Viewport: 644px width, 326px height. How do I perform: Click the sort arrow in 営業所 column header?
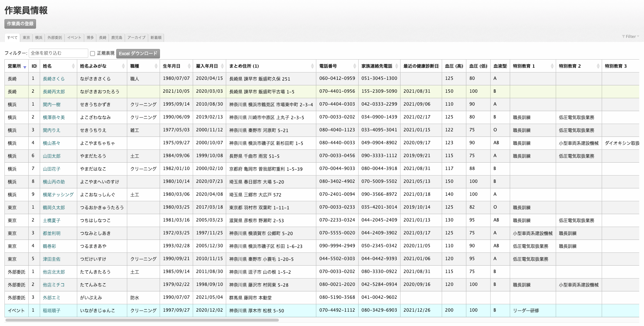25,67
